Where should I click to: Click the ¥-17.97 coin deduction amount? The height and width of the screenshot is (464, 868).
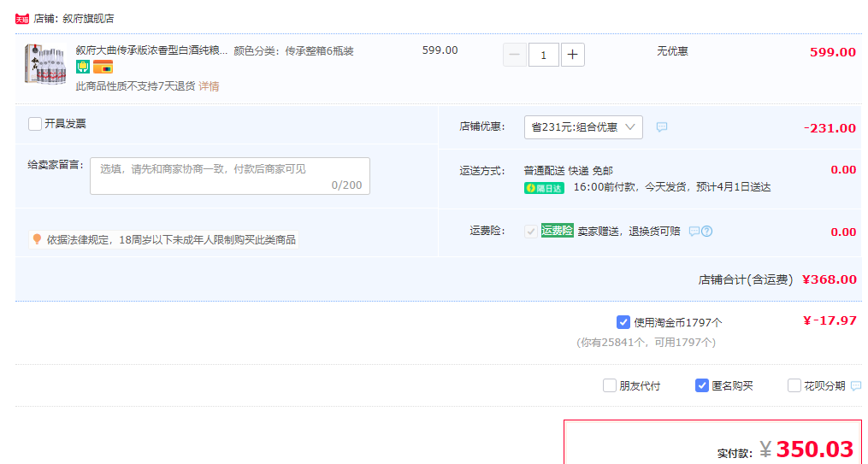[830, 320]
